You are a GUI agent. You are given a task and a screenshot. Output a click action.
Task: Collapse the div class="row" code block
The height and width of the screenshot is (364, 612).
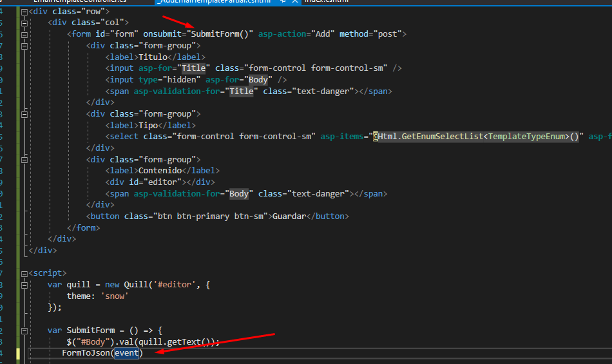(24, 12)
